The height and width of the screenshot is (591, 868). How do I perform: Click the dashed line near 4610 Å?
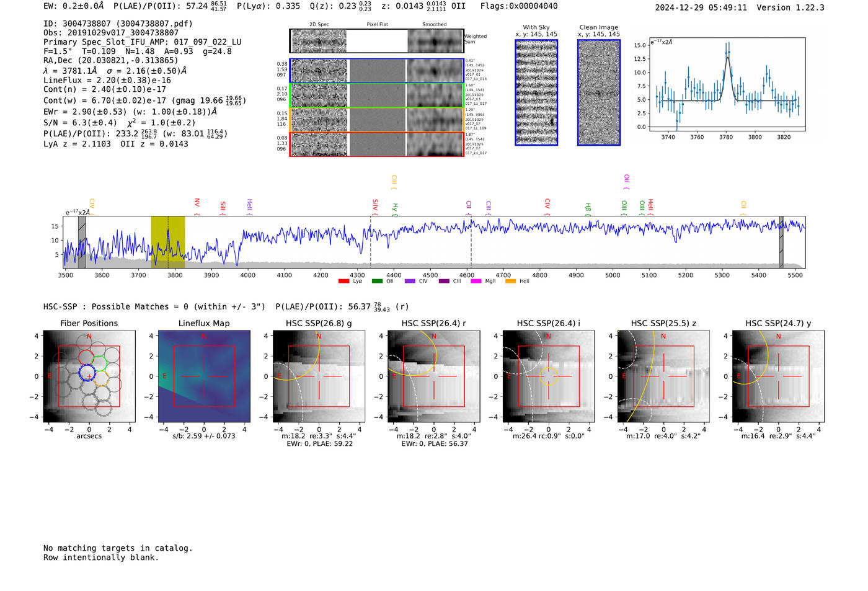471,242
